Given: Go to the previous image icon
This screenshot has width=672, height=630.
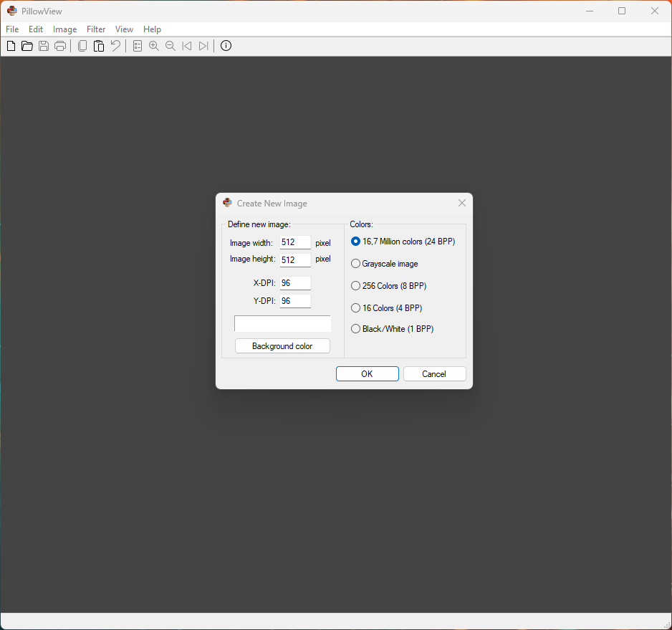Looking at the screenshot, I should click(x=187, y=46).
